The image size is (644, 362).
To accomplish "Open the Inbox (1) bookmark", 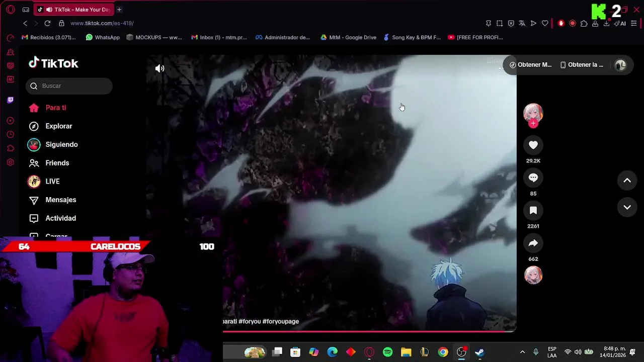I will coord(219,37).
